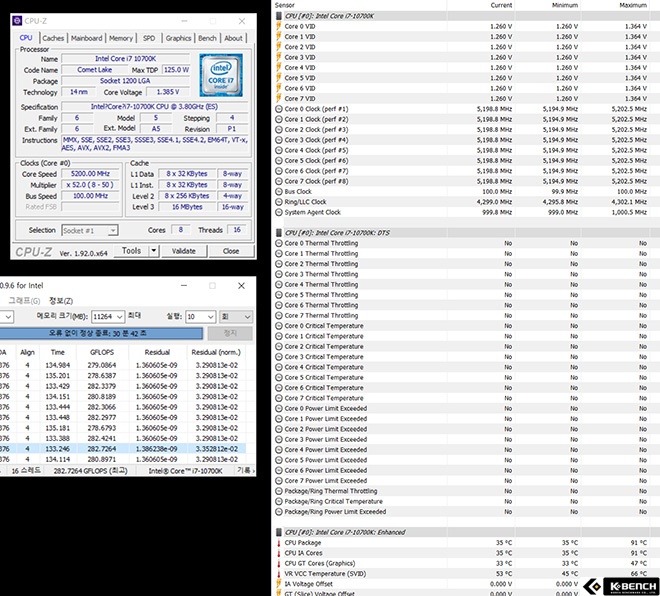660x596 pixels.
Task: Click the Core 4 Clock (perf #5) icon
Action: (279, 150)
